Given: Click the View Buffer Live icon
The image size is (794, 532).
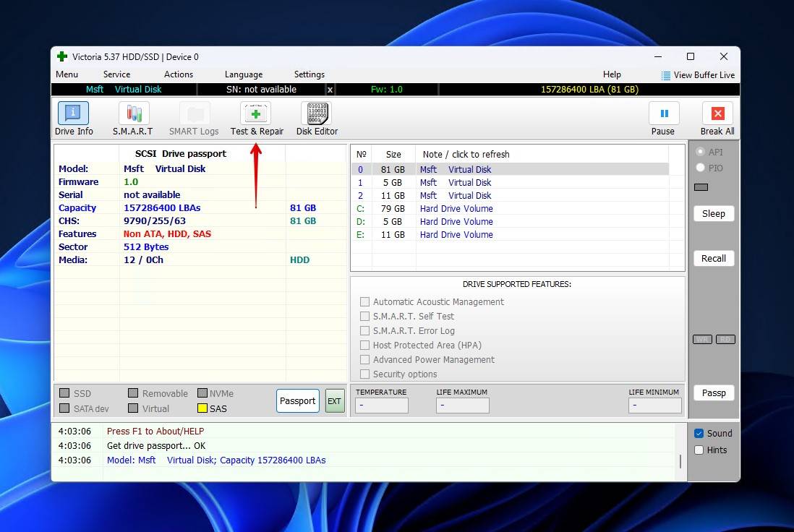Looking at the screenshot, I should (x=666, y=75).
